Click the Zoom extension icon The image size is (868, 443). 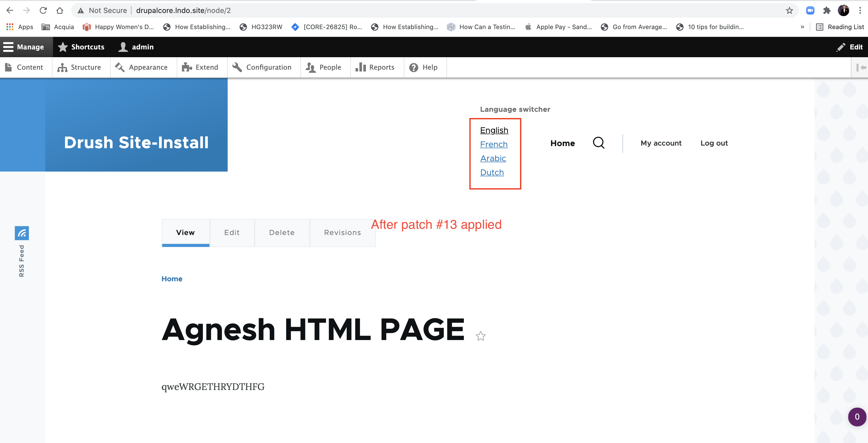tap(810, 10)
